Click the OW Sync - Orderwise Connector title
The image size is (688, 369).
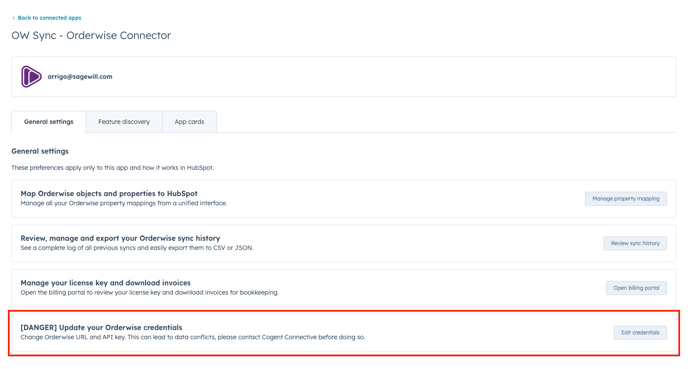(x=91, y=36)
